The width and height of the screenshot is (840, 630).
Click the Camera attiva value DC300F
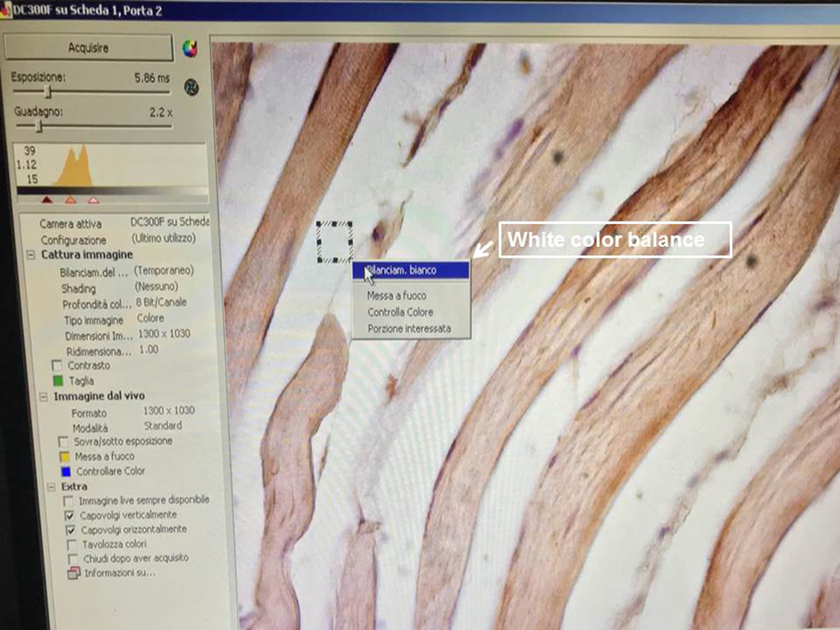point(169,222)
